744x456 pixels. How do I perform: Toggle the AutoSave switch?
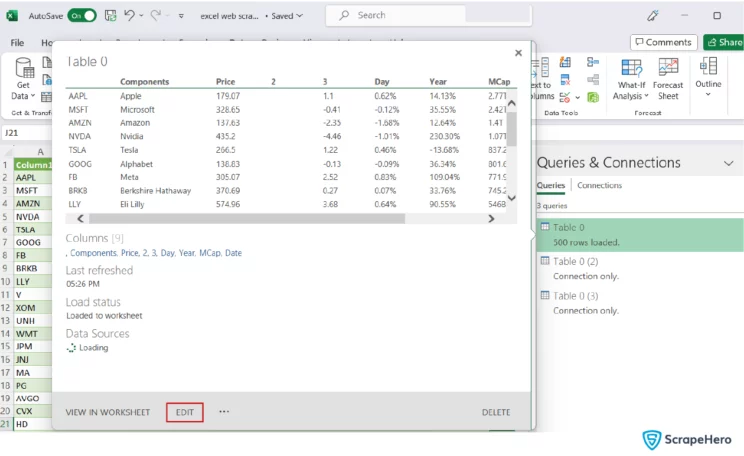coord(82,16)
